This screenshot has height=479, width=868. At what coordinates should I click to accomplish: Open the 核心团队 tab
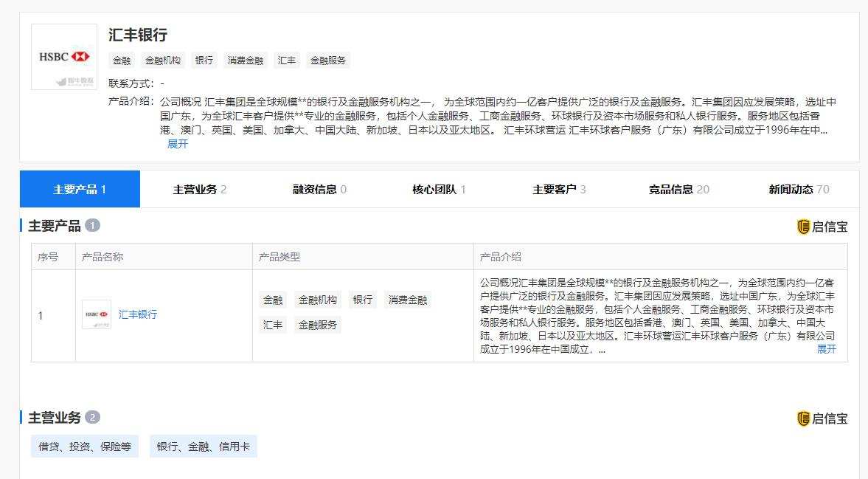click(439, 189)
